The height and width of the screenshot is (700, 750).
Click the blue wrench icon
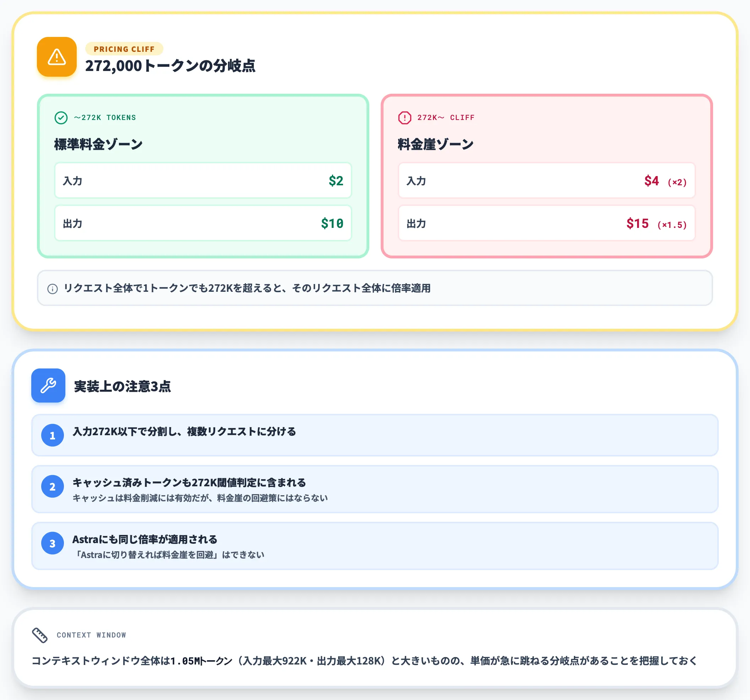tap(48, 385)
